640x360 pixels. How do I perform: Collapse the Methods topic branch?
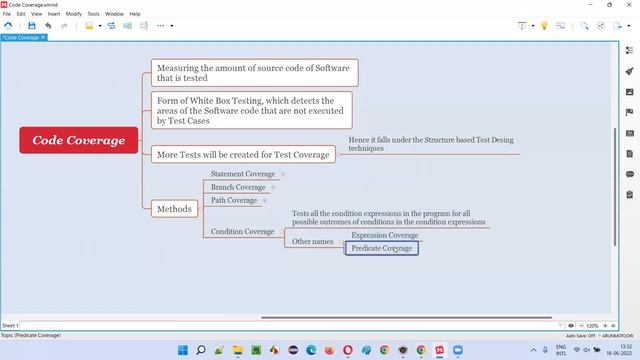click(200, 209)
